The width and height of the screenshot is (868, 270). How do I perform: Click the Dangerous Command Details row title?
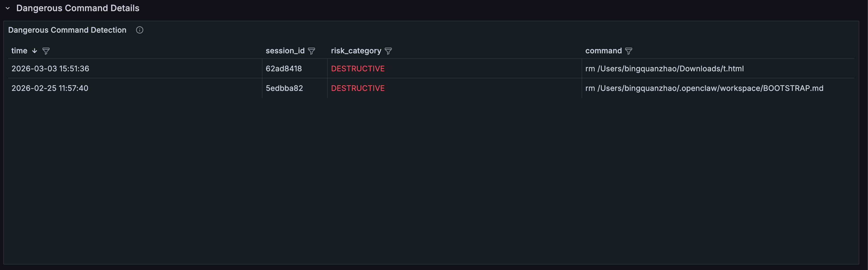tap(78, 8)
